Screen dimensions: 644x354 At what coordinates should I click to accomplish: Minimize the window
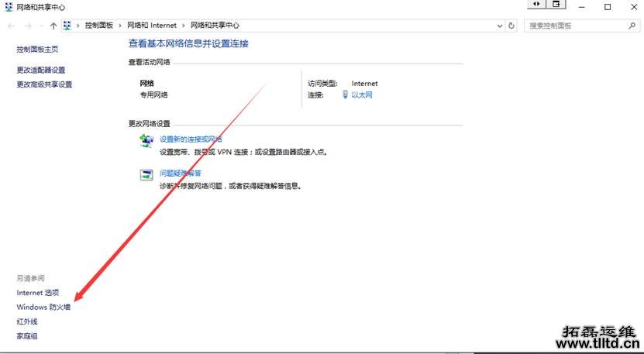click(581, 7)
